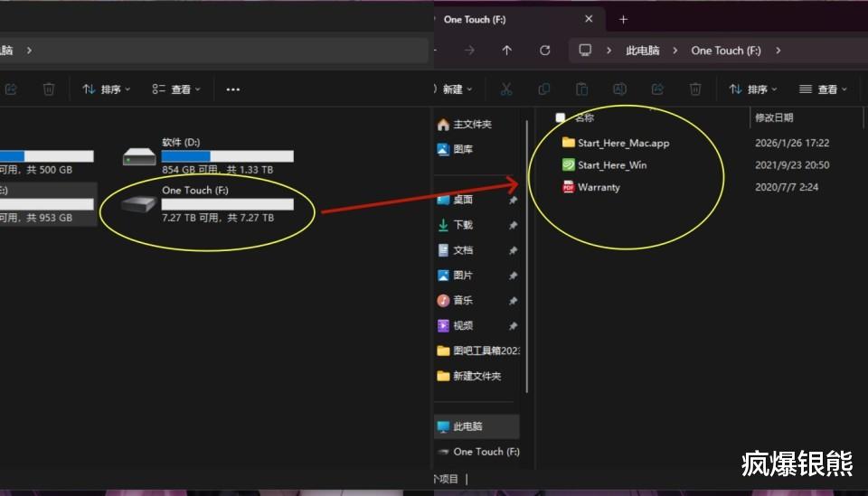868x496 pixels.
Task: Select the Start_Here_Win file
Action: tap(605, 164)
